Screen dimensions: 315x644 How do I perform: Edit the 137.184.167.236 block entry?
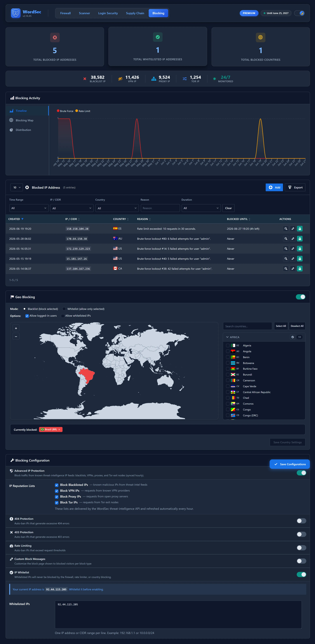tap(293, 269)
